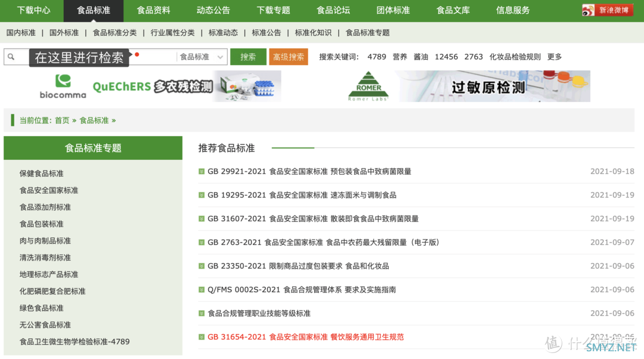Open GB 19295-2021 速冻面米与调制食品

click(302, 195)
